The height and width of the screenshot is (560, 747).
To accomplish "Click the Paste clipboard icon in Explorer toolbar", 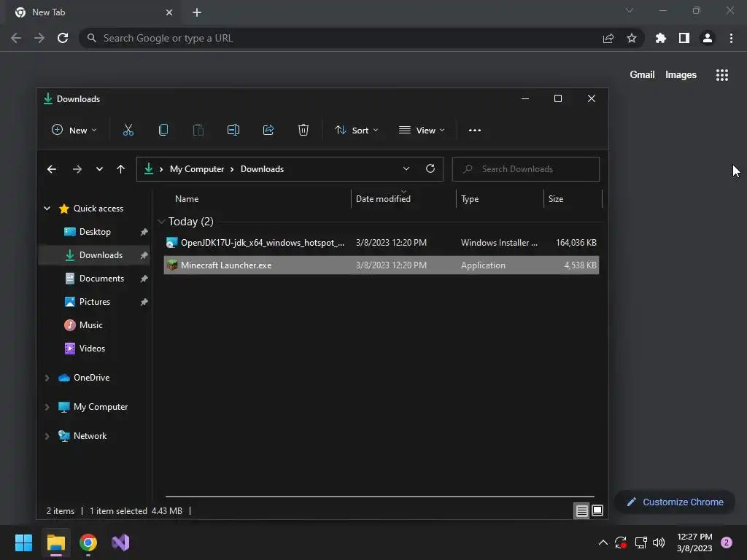I will pyautogui.click(x=198, y=130).
